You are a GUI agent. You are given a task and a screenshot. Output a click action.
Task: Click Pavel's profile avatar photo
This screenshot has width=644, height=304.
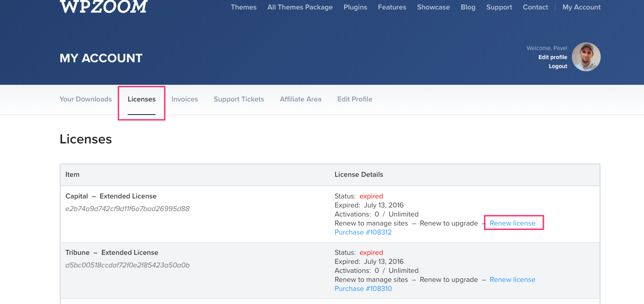point(586,57)
